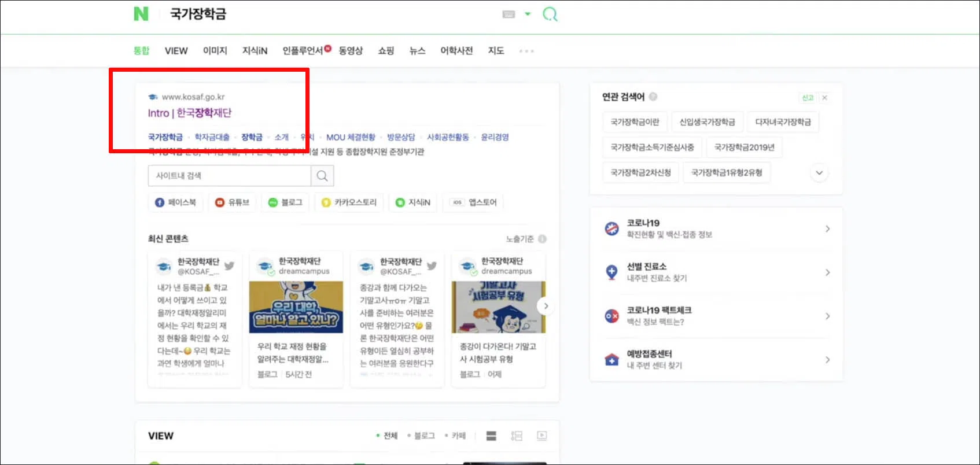Image resolution: width=980 pixels, height=465 pixels.
Task: Switch VIEW results to video layout icon
Action: [542, 436]
